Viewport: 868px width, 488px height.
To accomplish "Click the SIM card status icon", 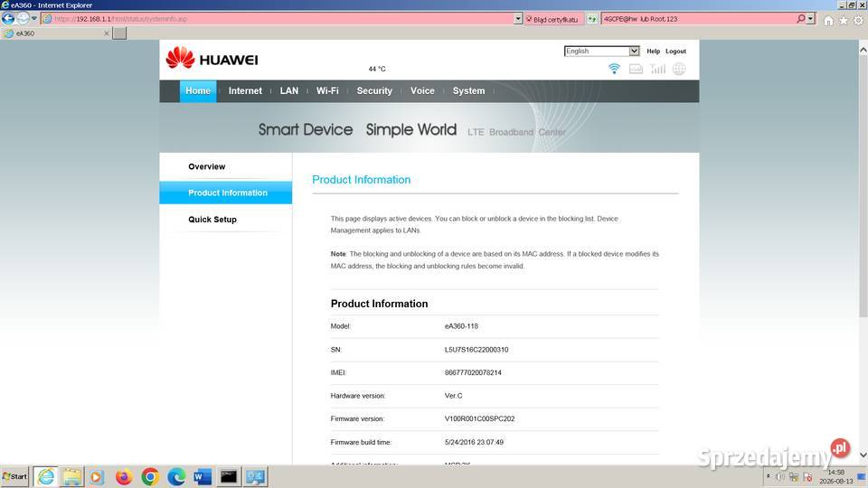I will pos(636,69).
